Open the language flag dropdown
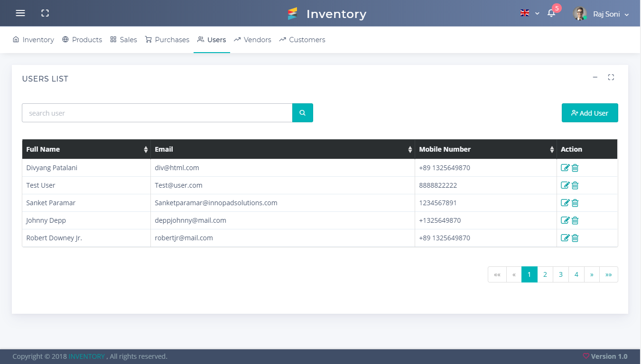The width and height of the screenshot is (641, 364). point(530,13)
